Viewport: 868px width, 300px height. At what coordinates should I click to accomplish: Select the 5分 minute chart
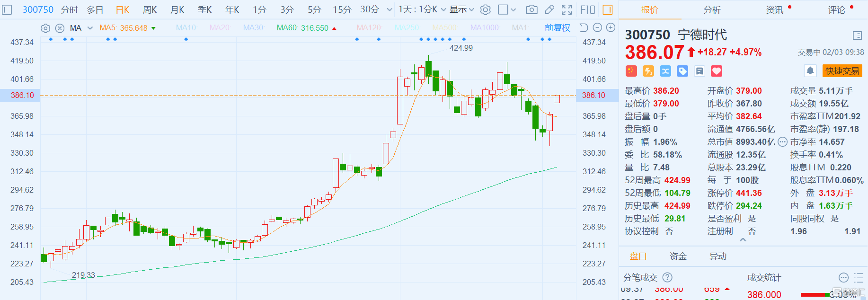314,9
